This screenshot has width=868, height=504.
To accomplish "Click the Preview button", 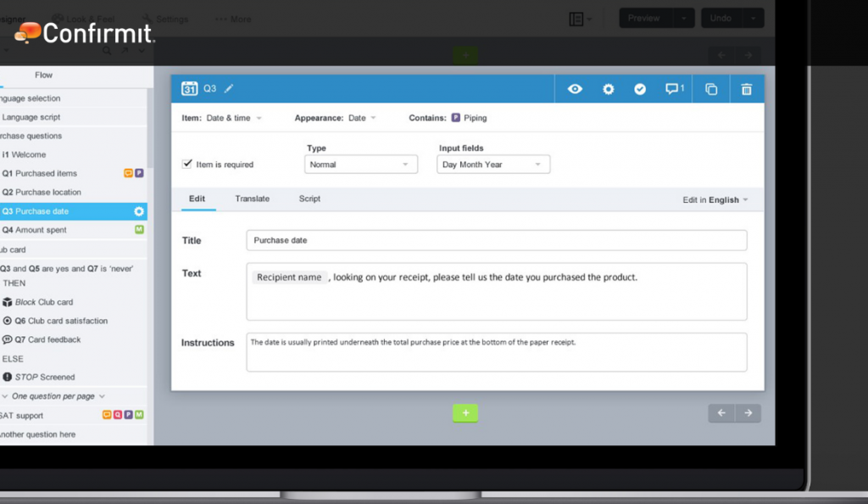I will pos(645,17).
